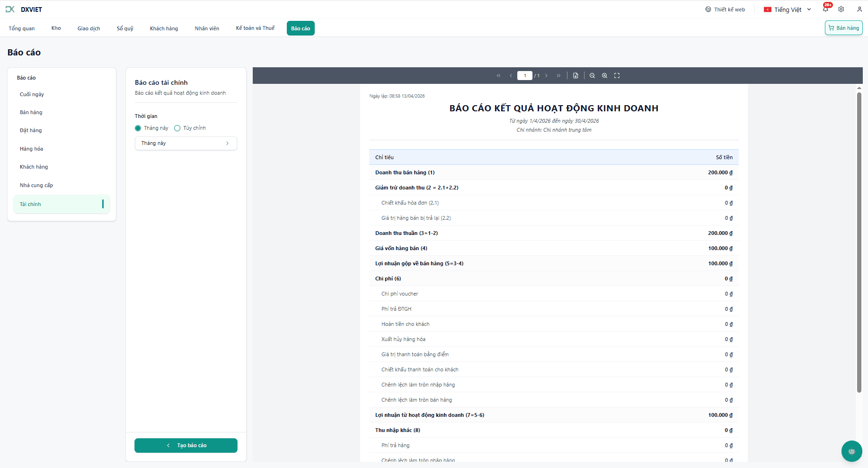Open the Tiếng Việt language dropdown

click(x=788, y=9)
